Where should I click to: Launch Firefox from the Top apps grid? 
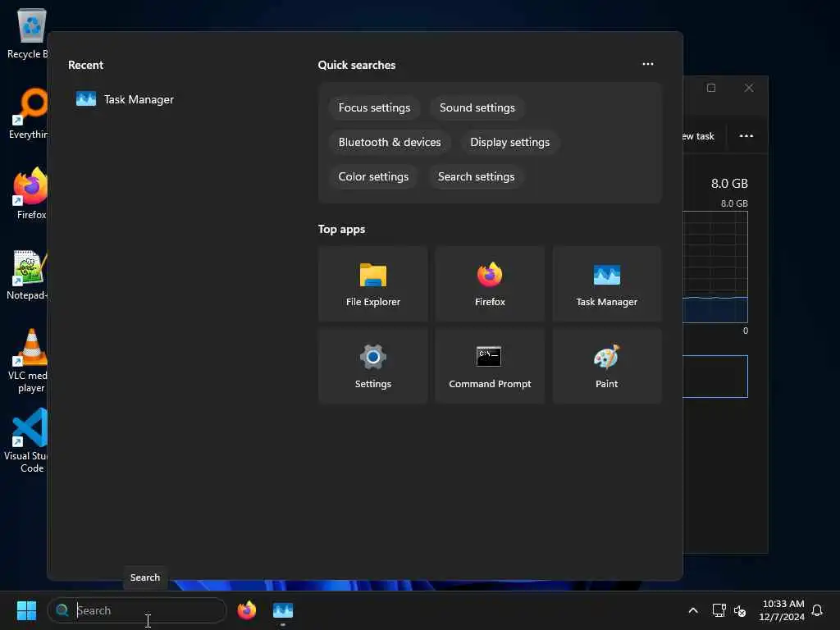tap(490, 284)
